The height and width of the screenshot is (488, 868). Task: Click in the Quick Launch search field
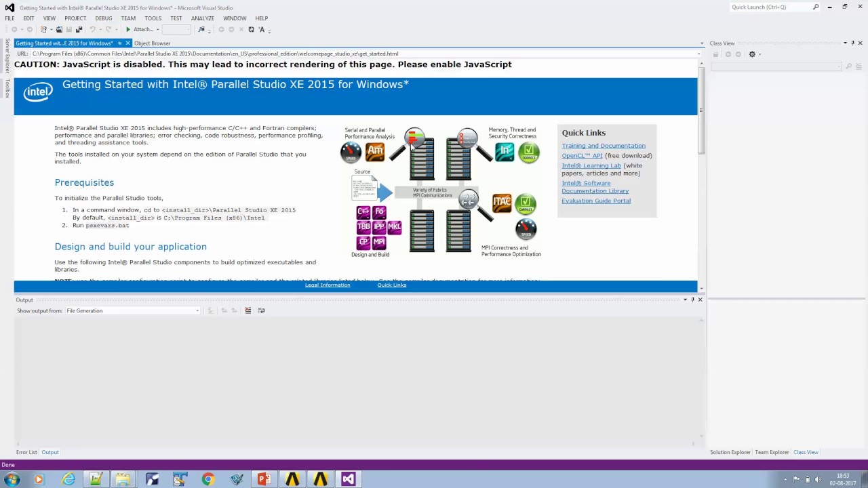[x=770, y=7]
